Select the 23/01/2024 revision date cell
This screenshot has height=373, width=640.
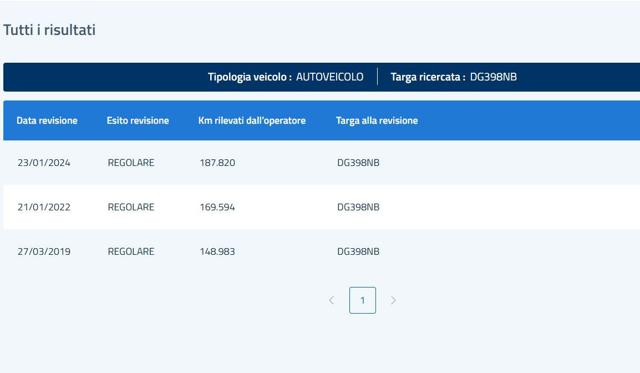[x=44, y=163]
